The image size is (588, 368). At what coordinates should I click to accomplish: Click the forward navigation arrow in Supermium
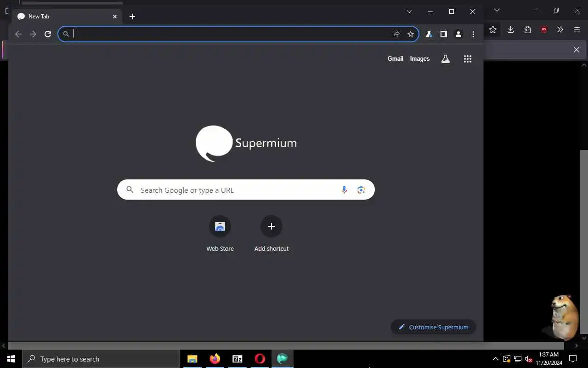(x=33, y=34)
